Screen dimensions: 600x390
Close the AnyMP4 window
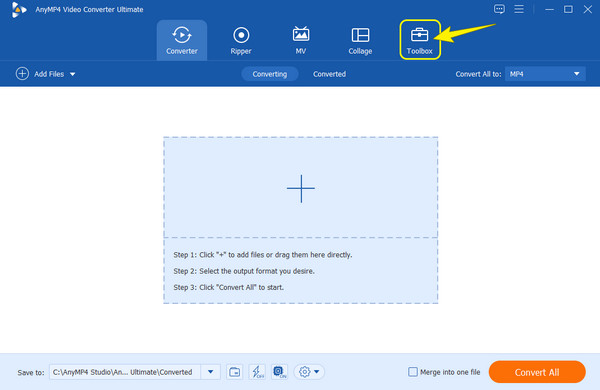588,9
